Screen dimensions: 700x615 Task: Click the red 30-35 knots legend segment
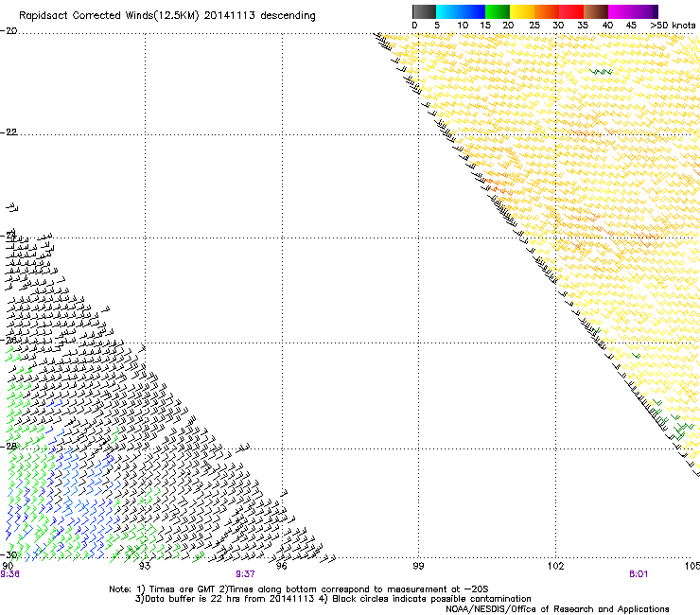571,11
